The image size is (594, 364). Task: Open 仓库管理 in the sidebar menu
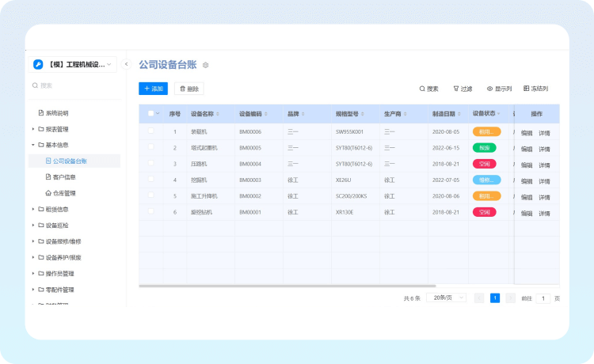coord(64,193)
